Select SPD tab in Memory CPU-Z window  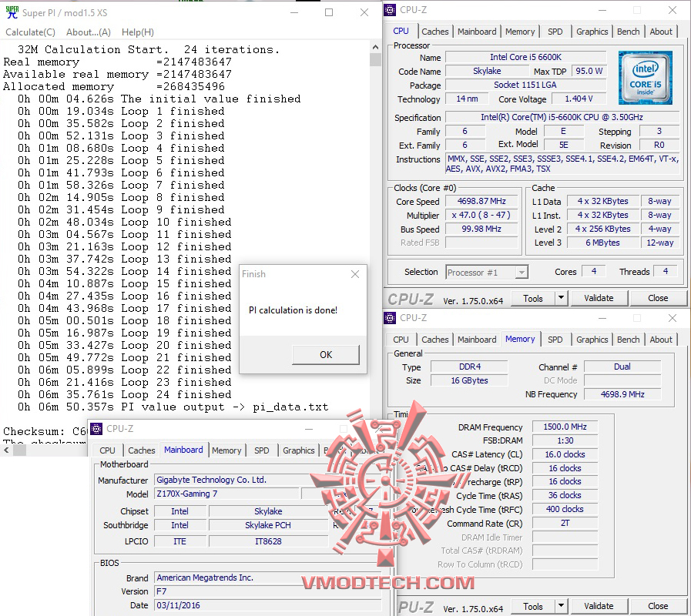coord(555,340)
